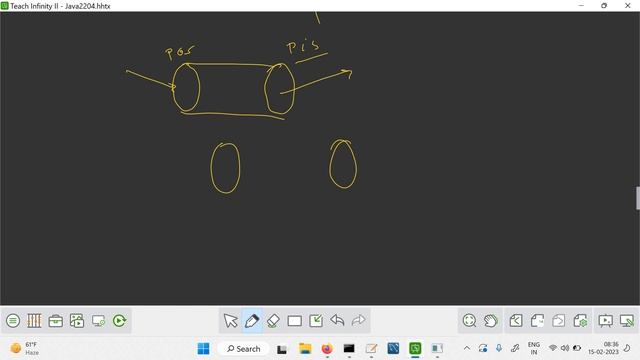Open notifications moon icon
The image size is (640, 360).
click(x=627, y=348)
